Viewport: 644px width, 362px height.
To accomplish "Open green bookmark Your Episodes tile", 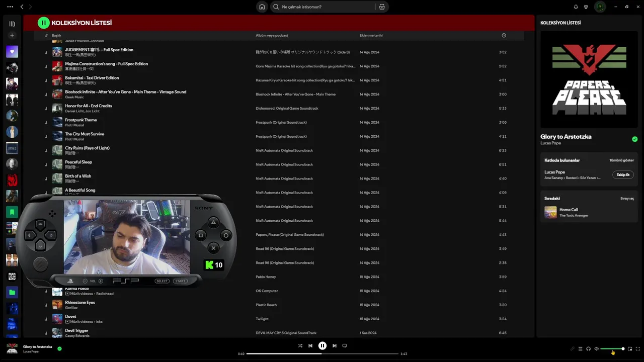I will [12, 212].
